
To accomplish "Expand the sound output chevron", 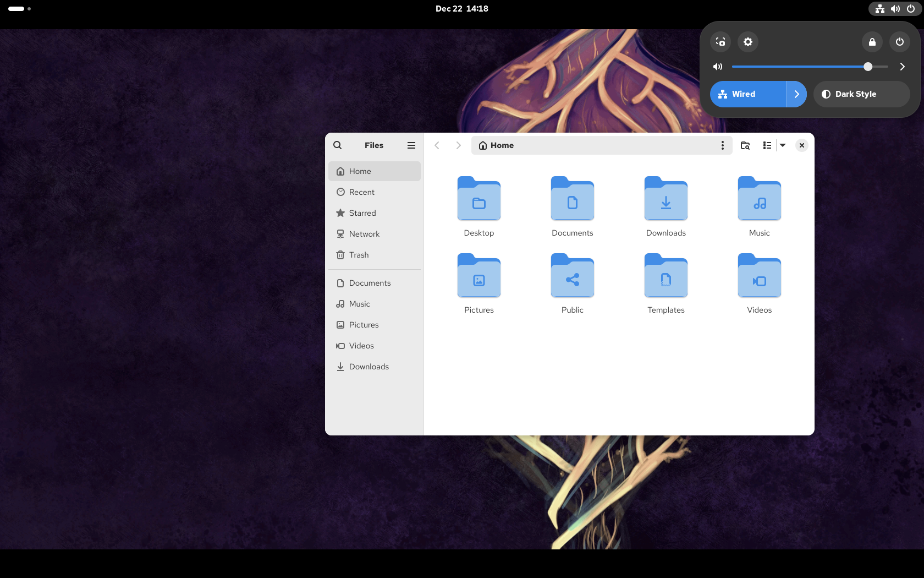I will tap(902, 67).
